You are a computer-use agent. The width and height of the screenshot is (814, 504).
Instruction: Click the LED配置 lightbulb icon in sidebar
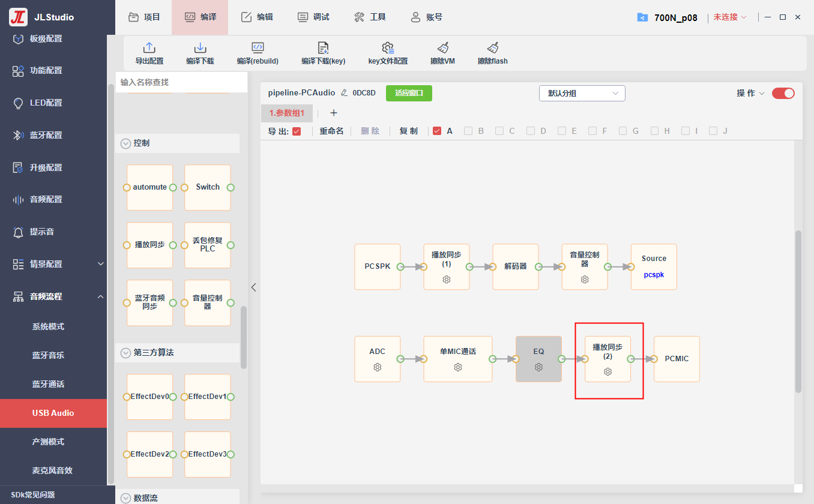click(18, 103)
